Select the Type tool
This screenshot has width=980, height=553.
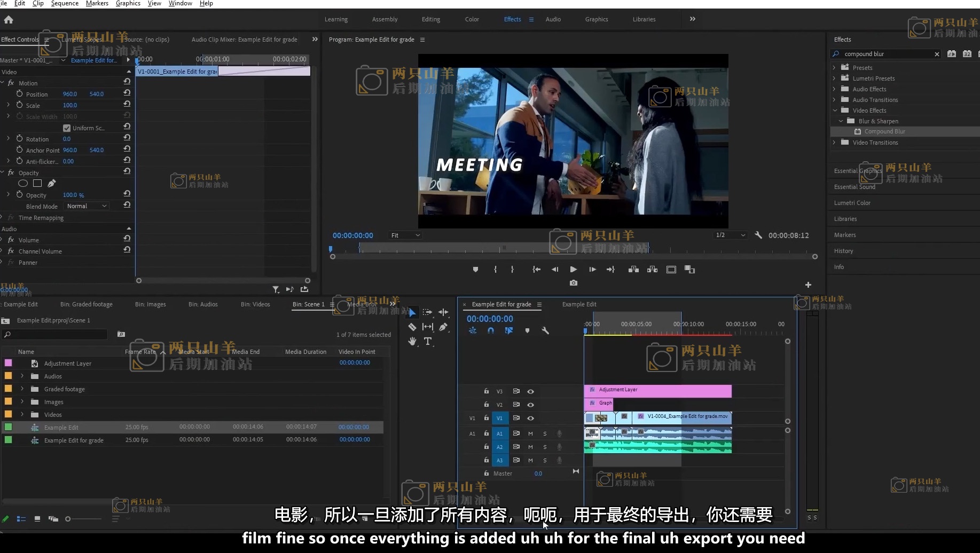[428, 342]
